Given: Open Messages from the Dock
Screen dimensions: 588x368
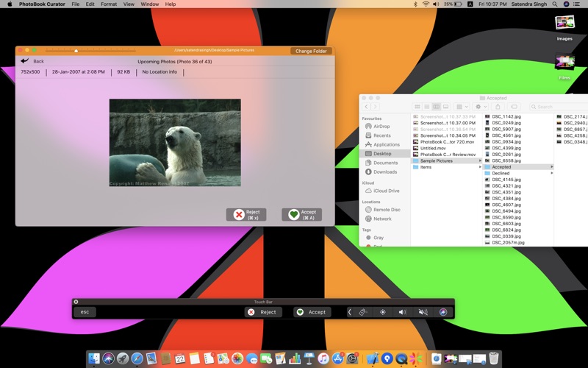Looking at the screenshot, I should click(x=251, y=358).
